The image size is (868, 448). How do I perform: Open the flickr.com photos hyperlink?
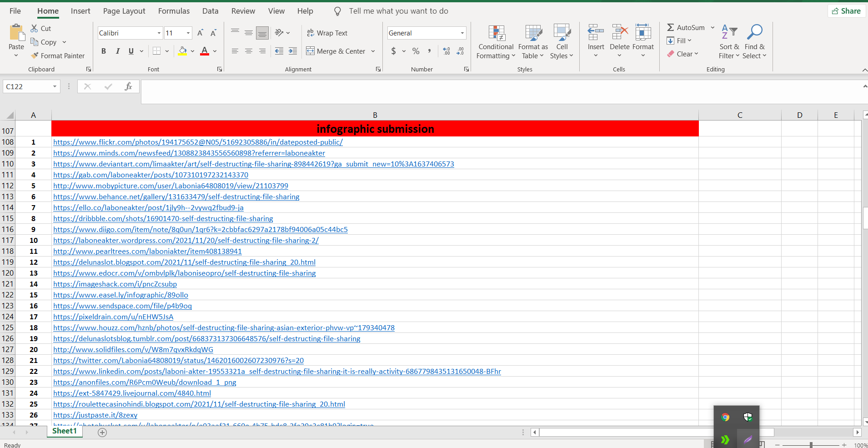198,142
